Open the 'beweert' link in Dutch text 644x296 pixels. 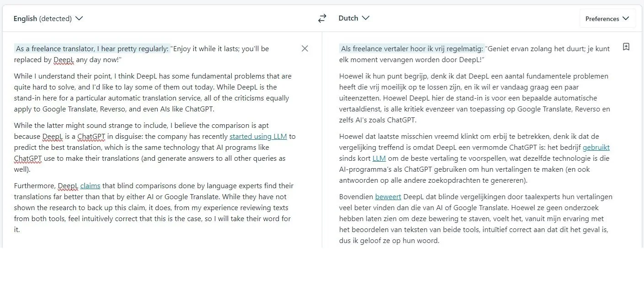coord(388,196)
